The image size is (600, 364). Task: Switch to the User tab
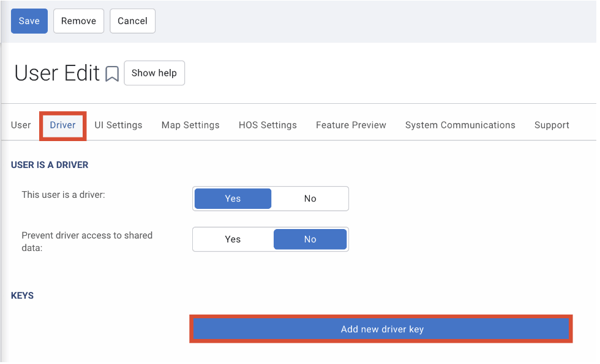pyautogui.click(x=21, y=125)
